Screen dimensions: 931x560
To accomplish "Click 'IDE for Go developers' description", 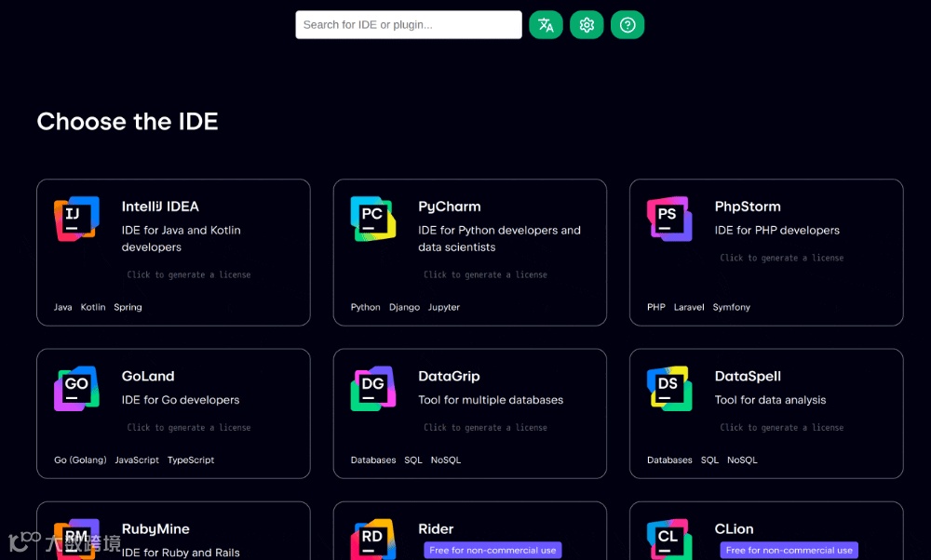I will [181, 400].
